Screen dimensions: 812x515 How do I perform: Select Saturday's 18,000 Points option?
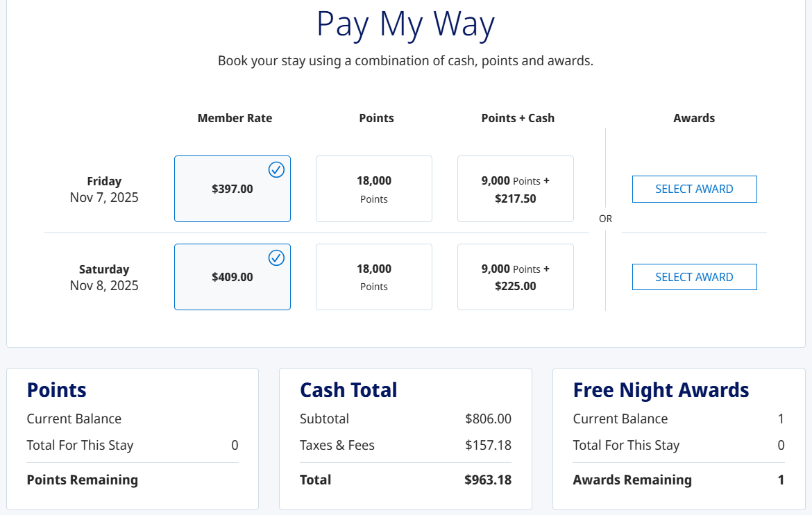(373, 276)
